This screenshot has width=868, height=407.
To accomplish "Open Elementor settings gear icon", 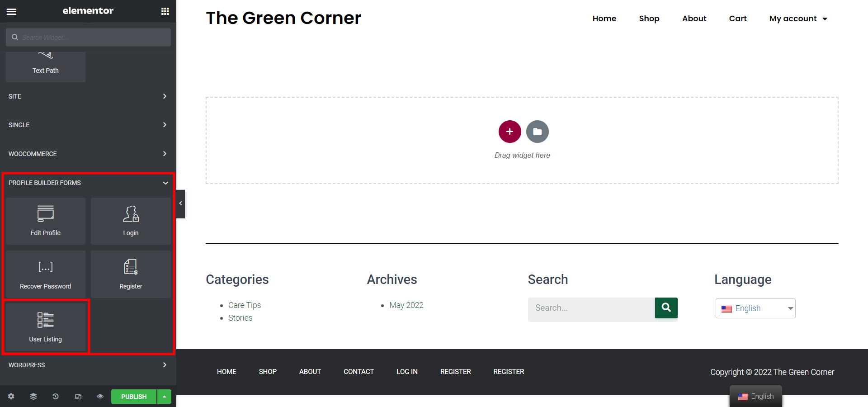I will pyautogui.click(x=11, y=396).
